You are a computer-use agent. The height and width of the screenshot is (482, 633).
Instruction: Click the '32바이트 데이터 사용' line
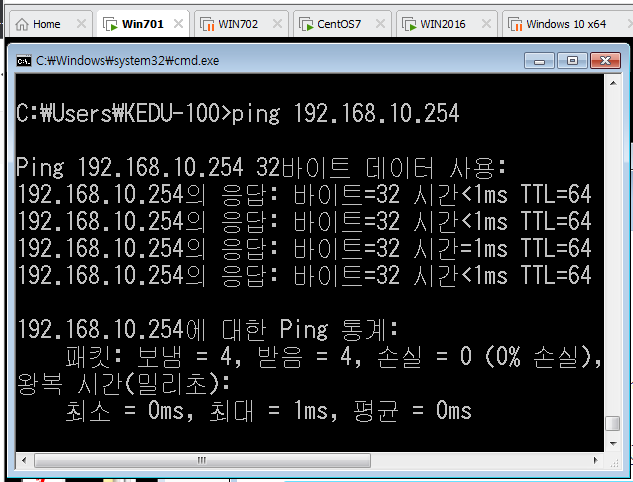tap(261, 168)
